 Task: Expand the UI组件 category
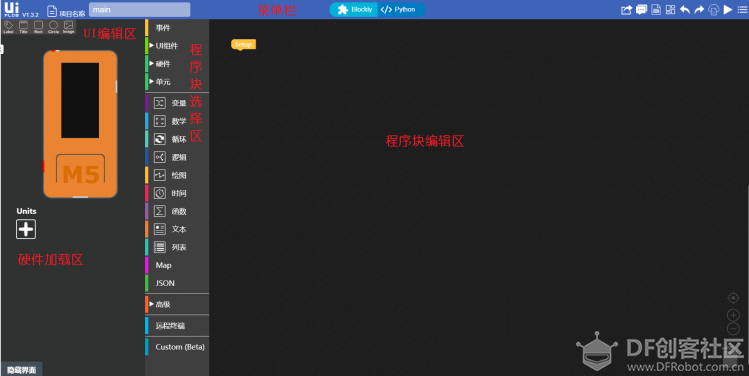click(177, 46)
